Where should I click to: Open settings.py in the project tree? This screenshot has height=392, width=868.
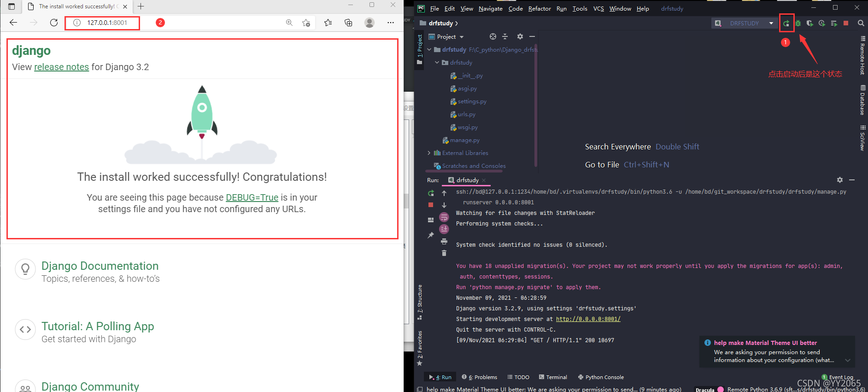[472, 101]
